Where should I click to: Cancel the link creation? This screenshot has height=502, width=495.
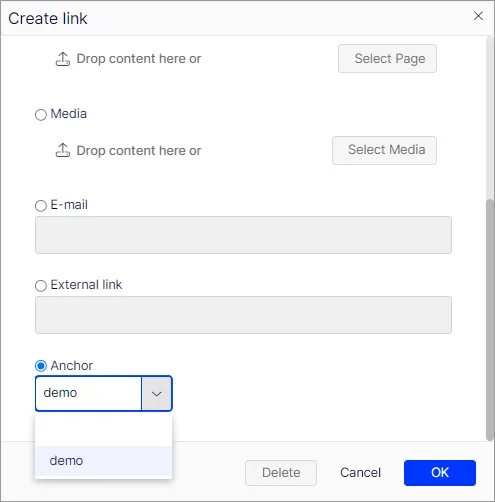click(x=360, y=473)
